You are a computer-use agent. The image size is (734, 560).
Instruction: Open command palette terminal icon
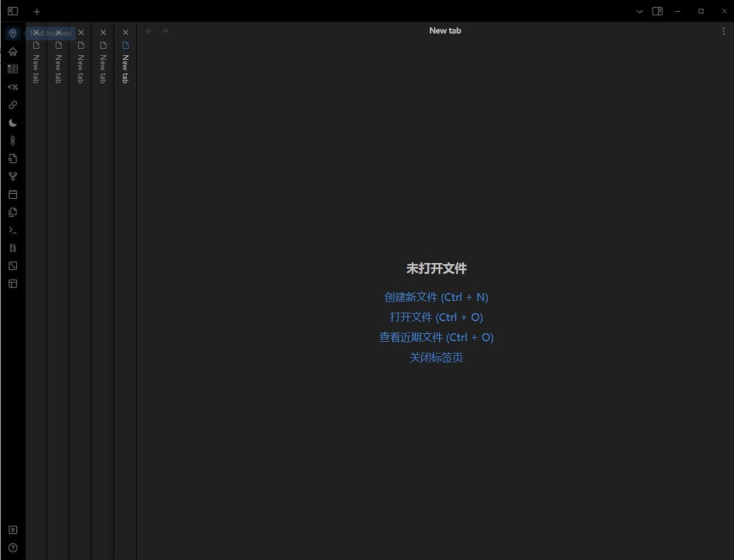[13, 230]
